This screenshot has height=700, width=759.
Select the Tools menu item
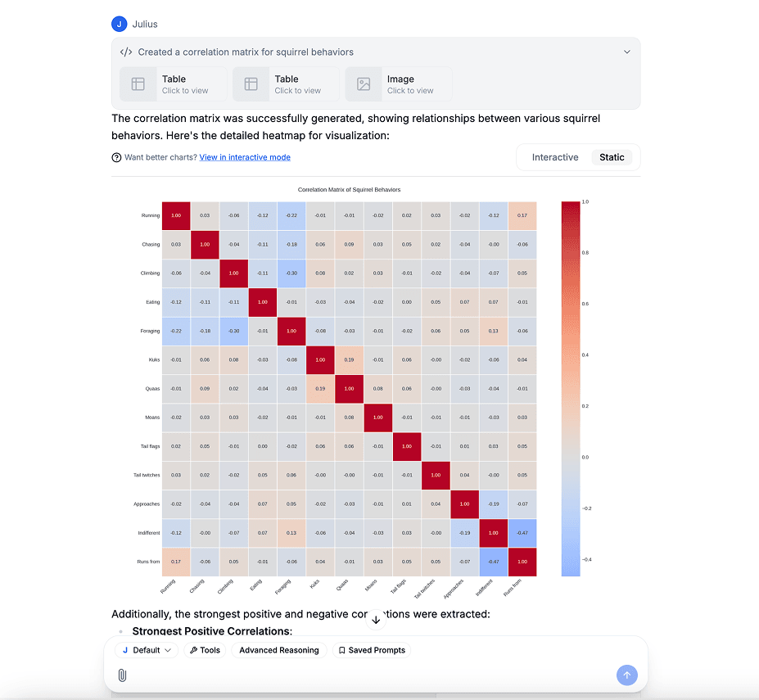pos(205,649)
